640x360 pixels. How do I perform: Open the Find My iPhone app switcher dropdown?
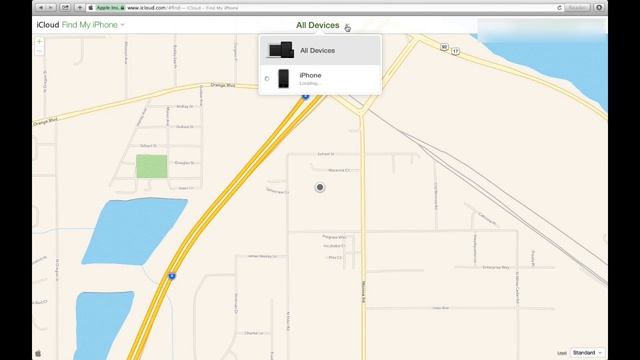coord(93,25)
